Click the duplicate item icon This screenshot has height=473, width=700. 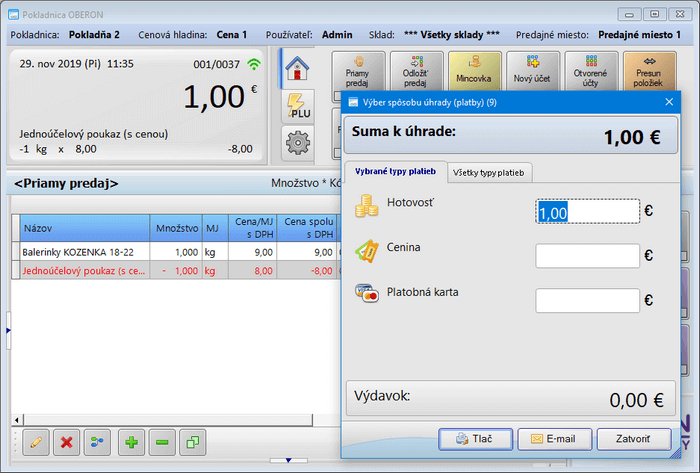(193, 440)
